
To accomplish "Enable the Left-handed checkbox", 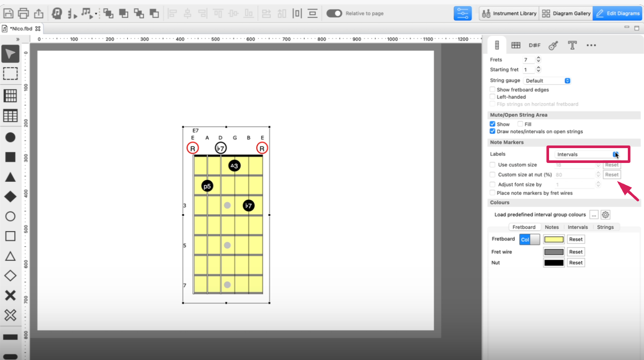I will 493,97.
